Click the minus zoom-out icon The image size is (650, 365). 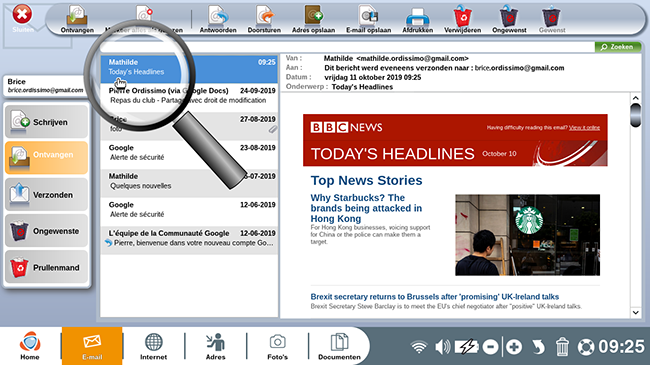click(490, 347)
